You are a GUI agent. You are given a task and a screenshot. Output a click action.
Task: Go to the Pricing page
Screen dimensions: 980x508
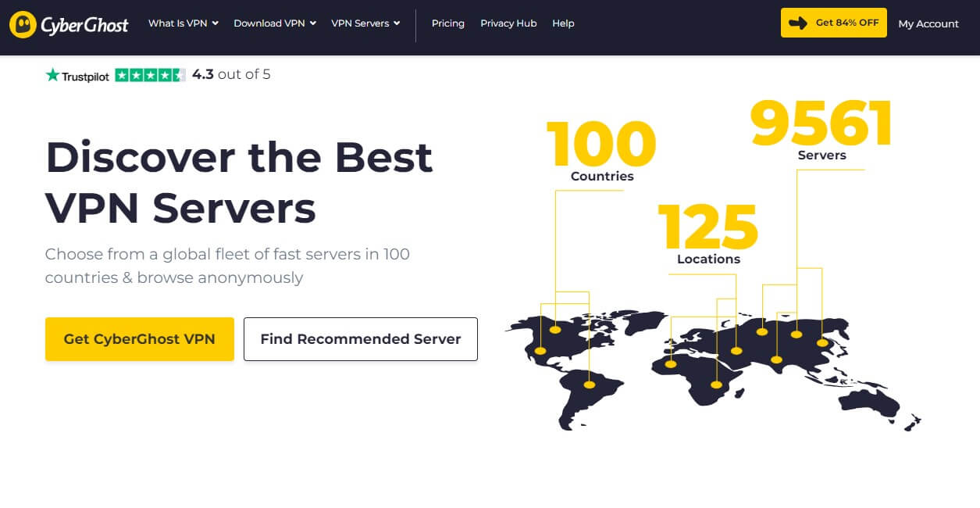[x=448, y=23]
